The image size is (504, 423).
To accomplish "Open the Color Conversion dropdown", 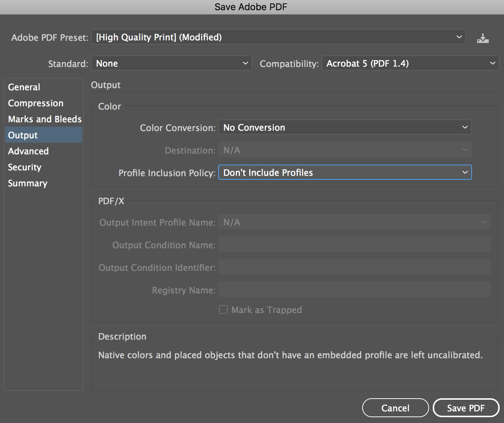I will [x=345, y=127].
